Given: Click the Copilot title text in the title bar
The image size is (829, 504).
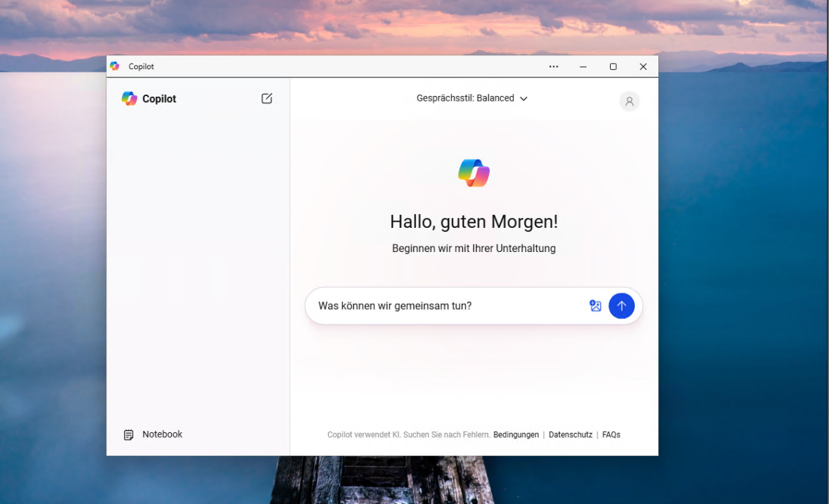Looking at the screenshot, I should [141, 66].
